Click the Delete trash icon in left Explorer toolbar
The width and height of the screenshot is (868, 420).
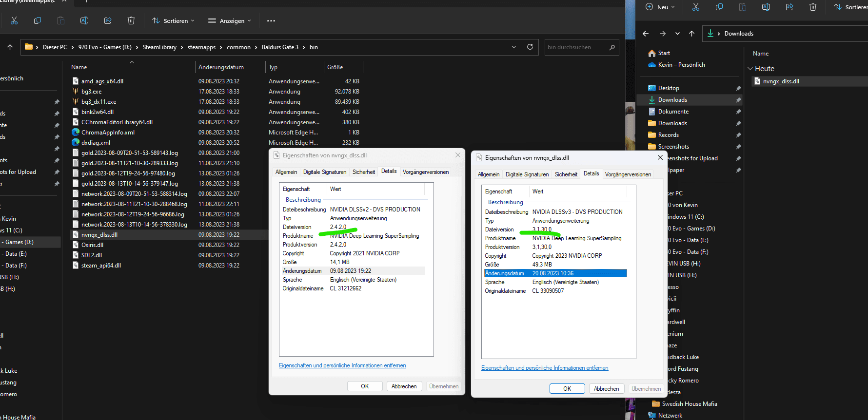[131, 20]
